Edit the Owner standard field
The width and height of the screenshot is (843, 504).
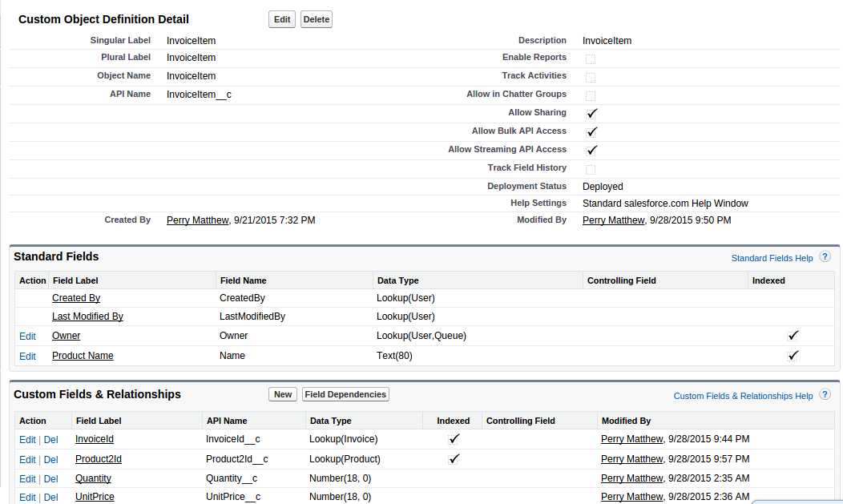[27, 337]
